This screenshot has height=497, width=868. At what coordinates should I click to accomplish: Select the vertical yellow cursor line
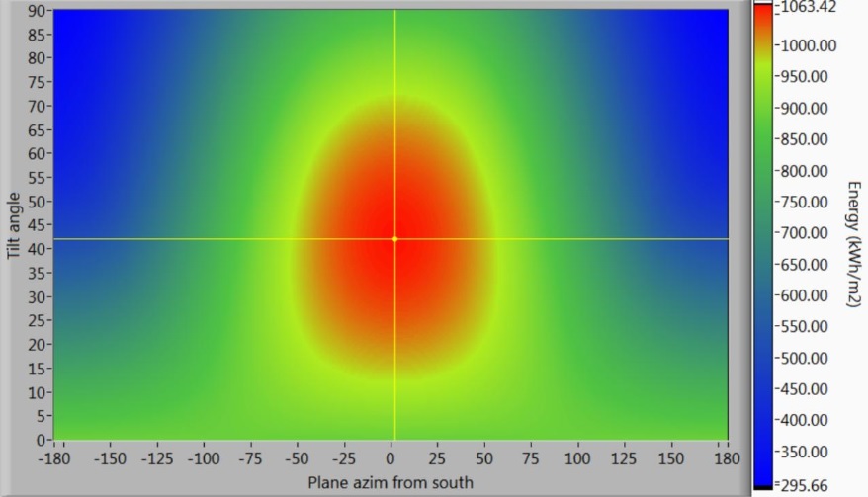394,224
